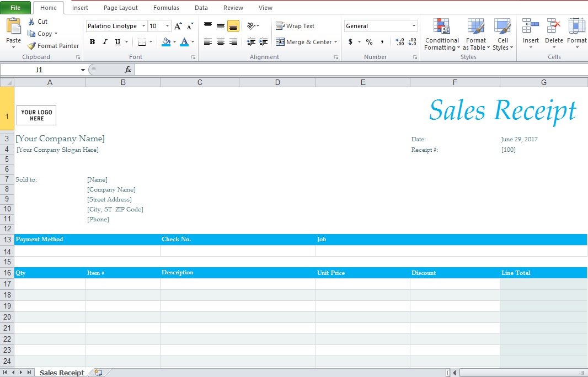Viewport: 588px width, 377px height.
Task: Toggle Top Align vertical alignment
Action: pyautogui.click(x=208, y=26)
